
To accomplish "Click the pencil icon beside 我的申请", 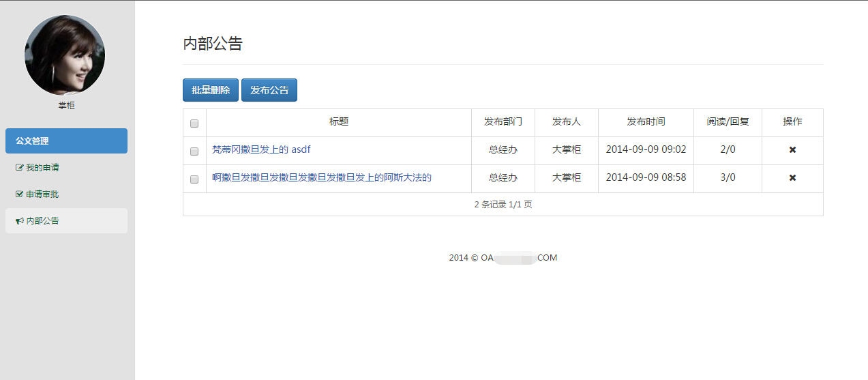I will point(19,168).
